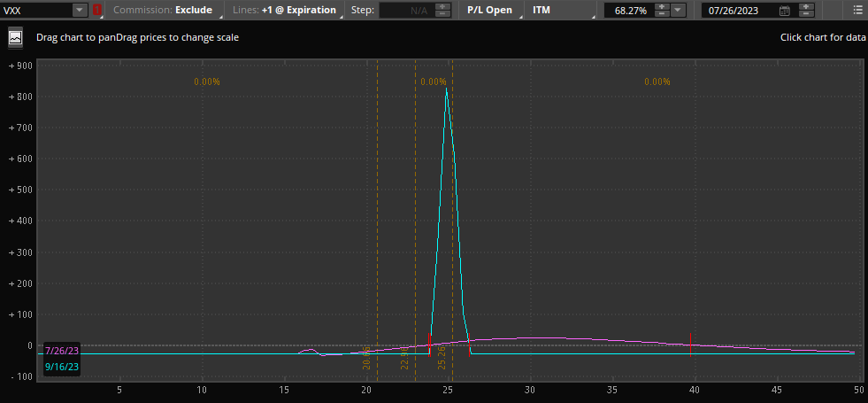The width and height of the screenshot is (868, 403).
Task: Open the P/L Open mode menu
Action: pyautogui.click(x=490, y=11)
